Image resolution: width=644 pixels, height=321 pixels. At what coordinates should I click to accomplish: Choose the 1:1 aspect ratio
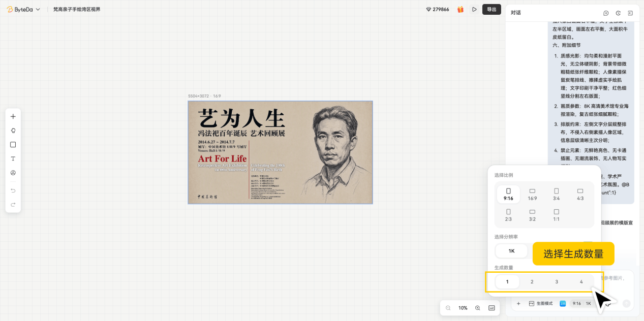click(x=557, y=215)
